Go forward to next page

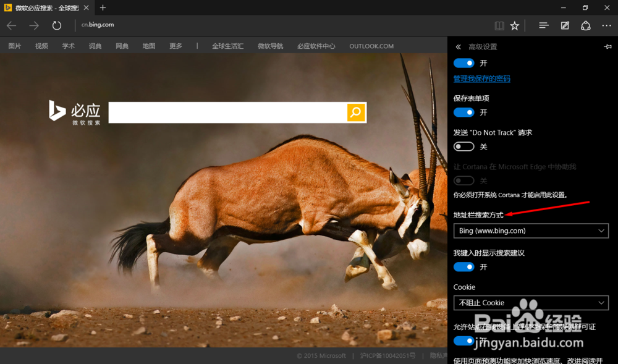pyautogui.click(x=34, y=25)
